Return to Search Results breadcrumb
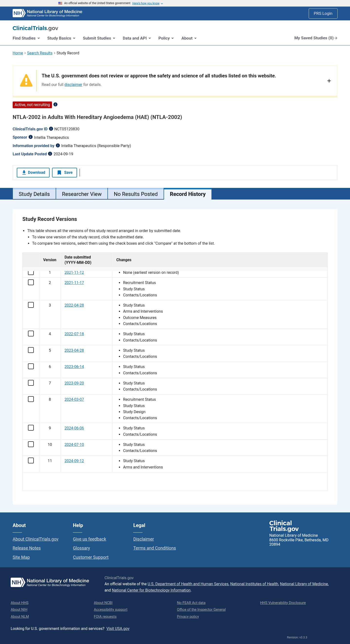Image resolution: width=350 pixels, height=644 pixels. [40, 53]
